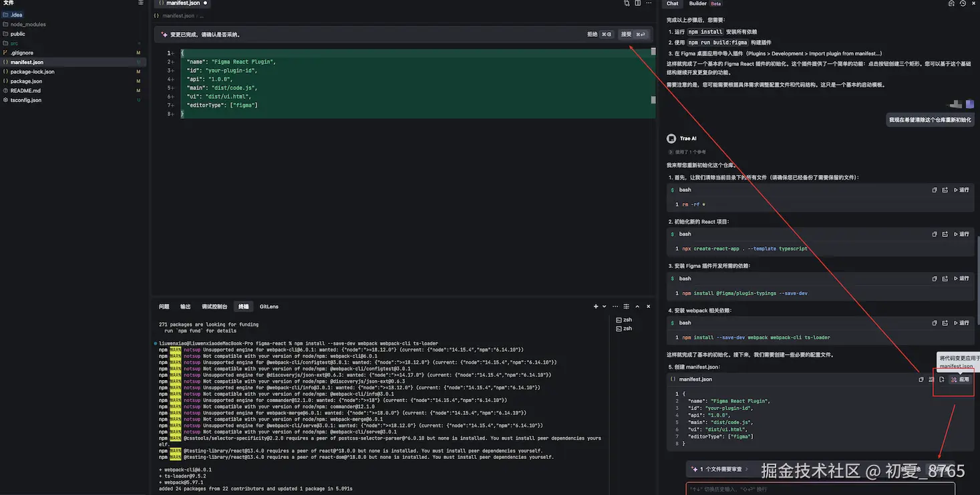This screenshot has width=980, height=495.
Task: Expand the public folder
Action: click(73, 33)
